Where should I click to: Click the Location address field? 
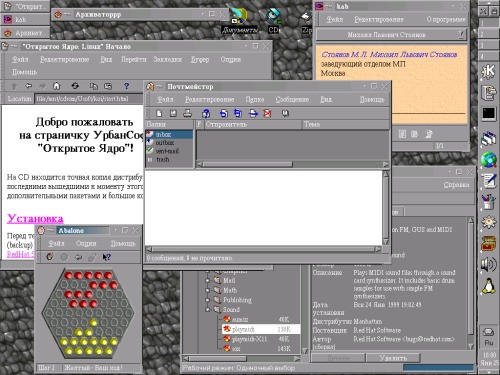(x=88, y=99)
